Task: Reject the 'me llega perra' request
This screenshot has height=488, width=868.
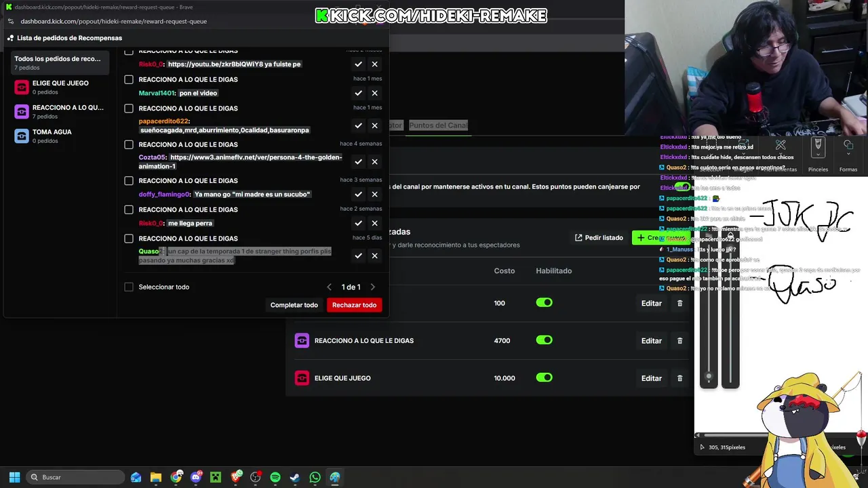Action: [374, 223]
